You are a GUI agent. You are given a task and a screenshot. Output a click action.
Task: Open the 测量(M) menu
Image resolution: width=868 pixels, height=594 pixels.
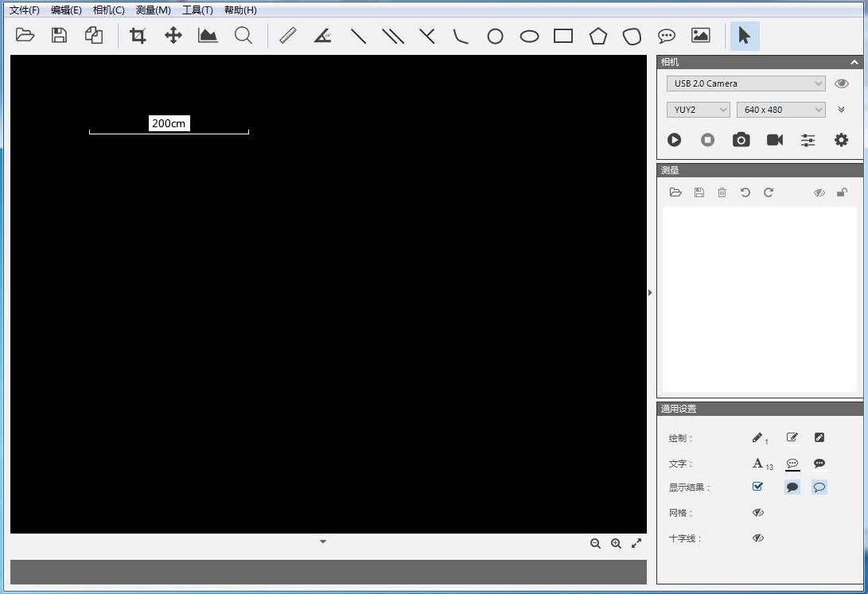click(x=153, y=10)
